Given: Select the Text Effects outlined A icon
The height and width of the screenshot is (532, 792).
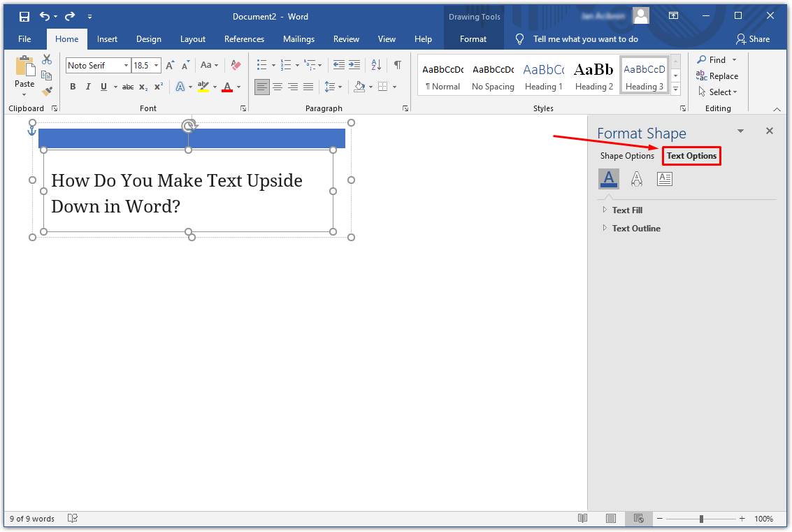Looking at the screenshot, I should point(637,179).
